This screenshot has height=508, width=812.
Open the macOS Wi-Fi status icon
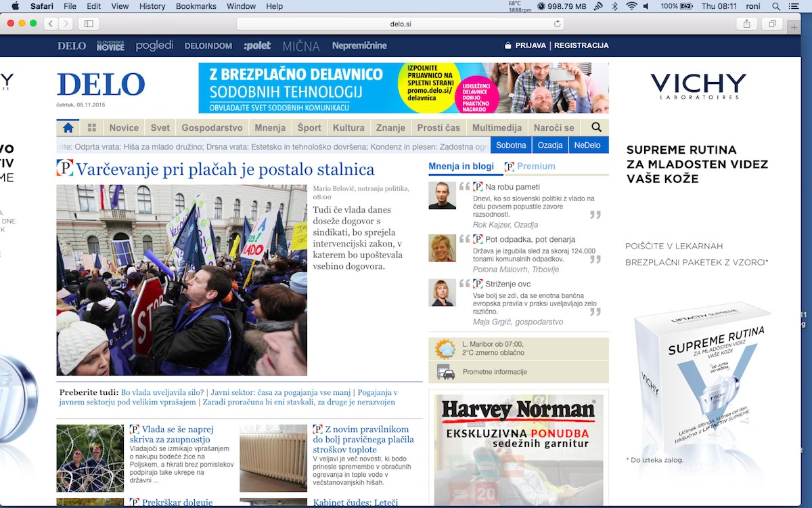631,6
